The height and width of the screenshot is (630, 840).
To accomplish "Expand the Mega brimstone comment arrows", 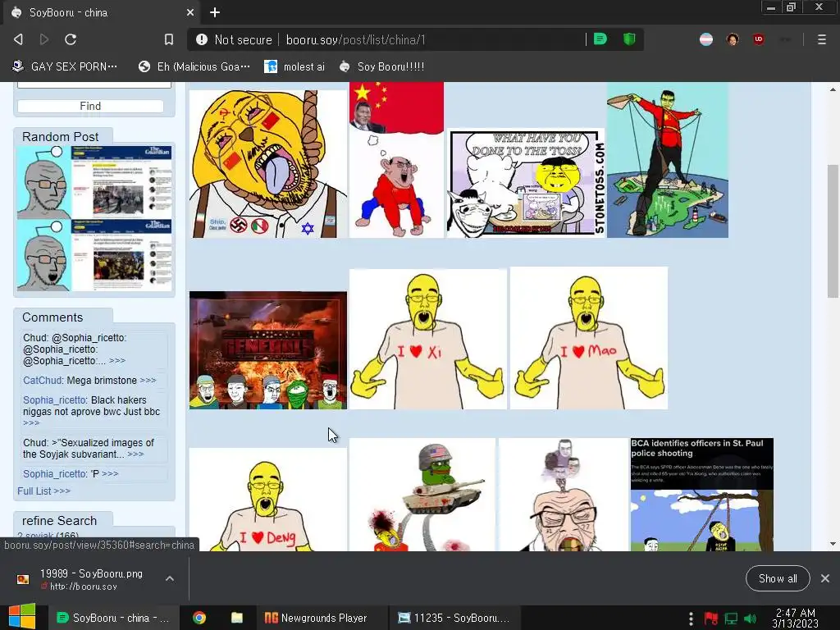I will (148, 381).
